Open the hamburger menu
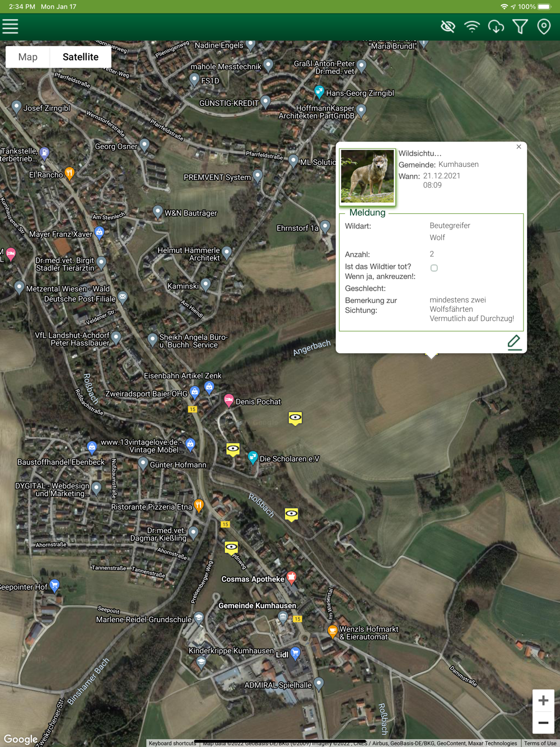 click(x=10, y=26)
